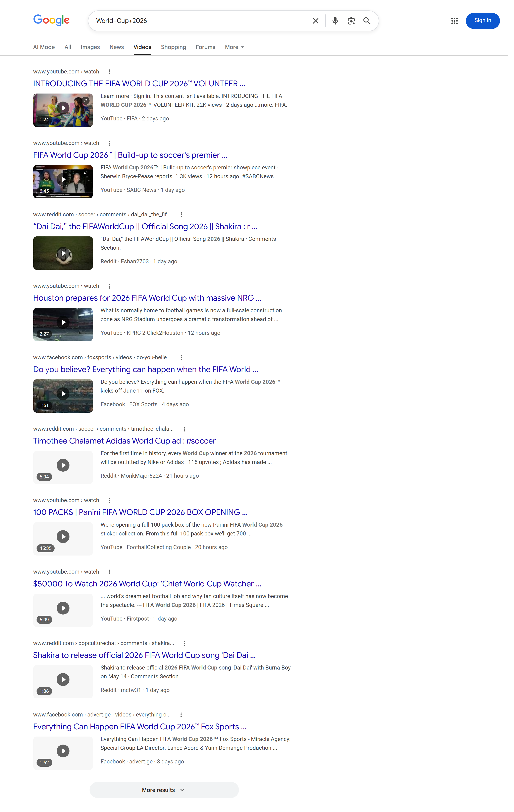514x812 pixels.
Task: Open search by image camera icon
Action: coord(351,21)
